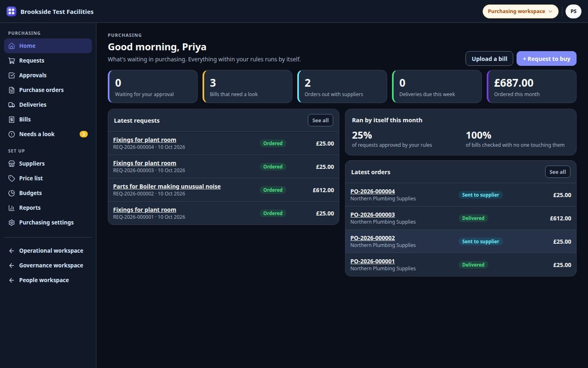Switch to People workspace
Viewport: 588px width, 368px height.
tap(48, 280)
